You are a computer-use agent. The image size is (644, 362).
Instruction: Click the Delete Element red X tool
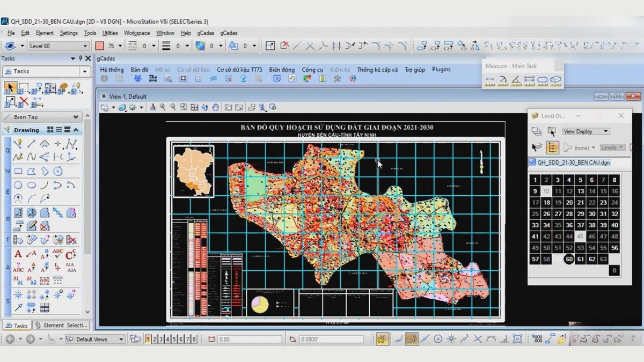[24, 101]
